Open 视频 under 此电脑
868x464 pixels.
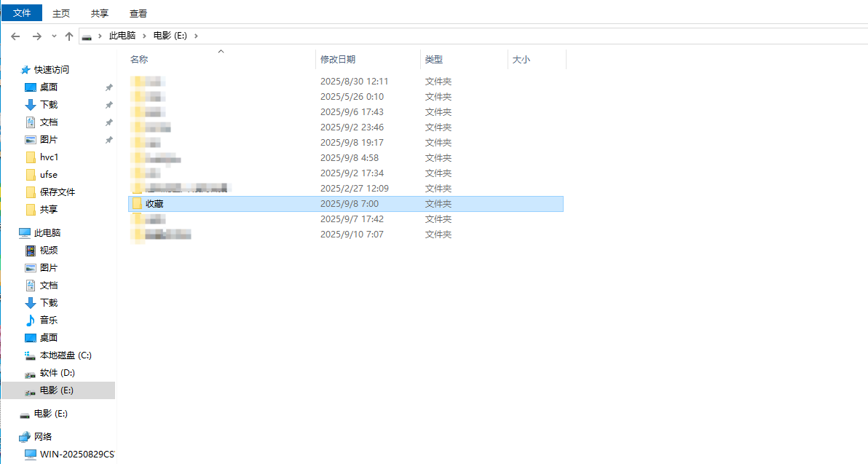(x=49, y=251)
